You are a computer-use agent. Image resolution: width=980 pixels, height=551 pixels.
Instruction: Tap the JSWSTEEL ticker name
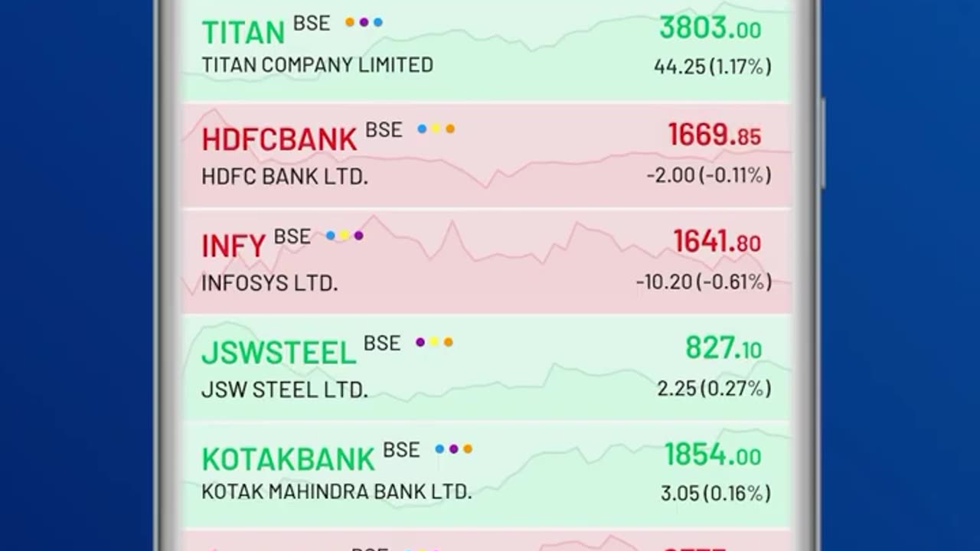click(279, 353)
